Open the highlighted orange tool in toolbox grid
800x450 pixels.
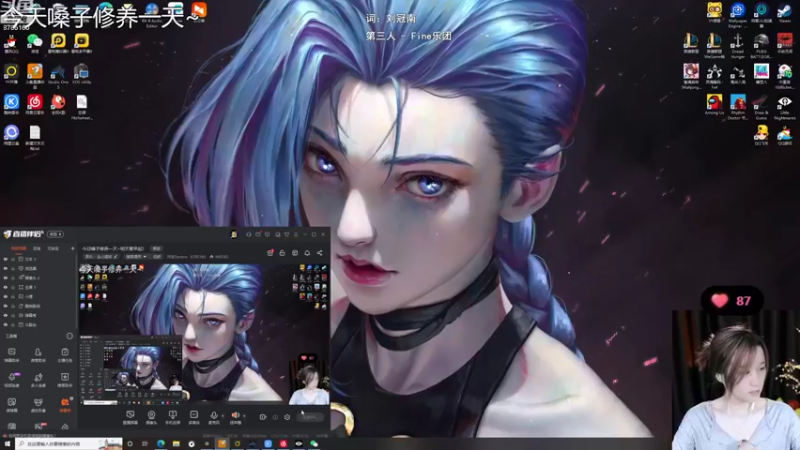coord(65,405)
